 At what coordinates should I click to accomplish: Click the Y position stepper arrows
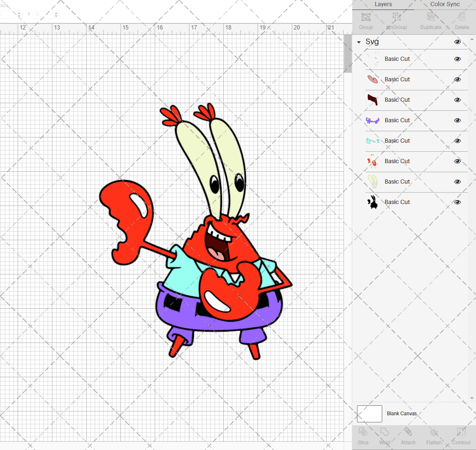pyautogui.click(x=56, y=15)
